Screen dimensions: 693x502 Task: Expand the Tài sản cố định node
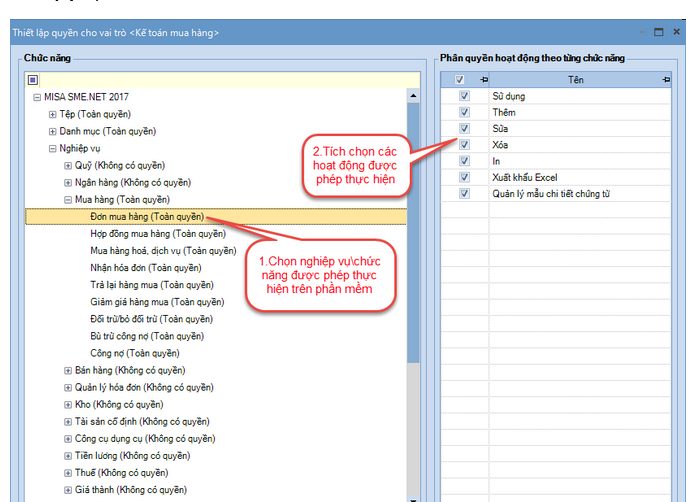68,422
